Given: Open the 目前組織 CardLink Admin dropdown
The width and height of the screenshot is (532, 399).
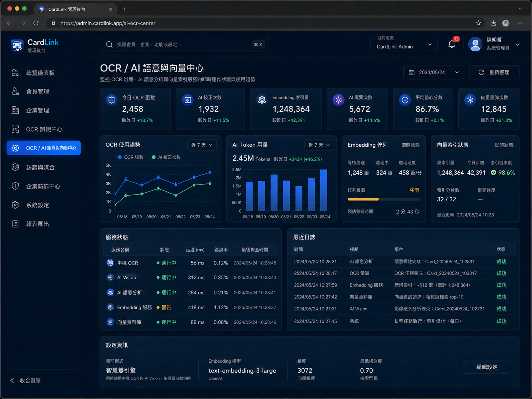Looking at the screenshot, I should [x=404, y=44].
